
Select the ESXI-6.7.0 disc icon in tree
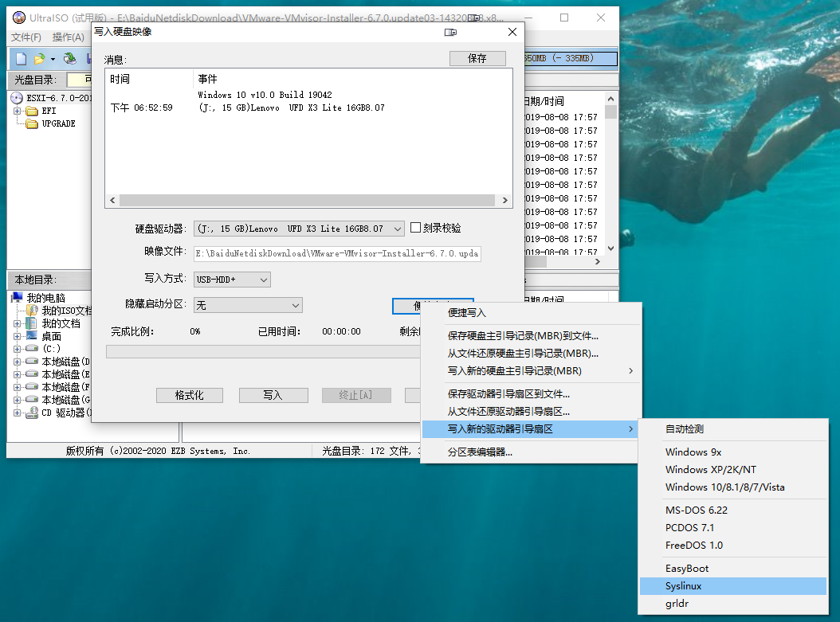[18, 98]
